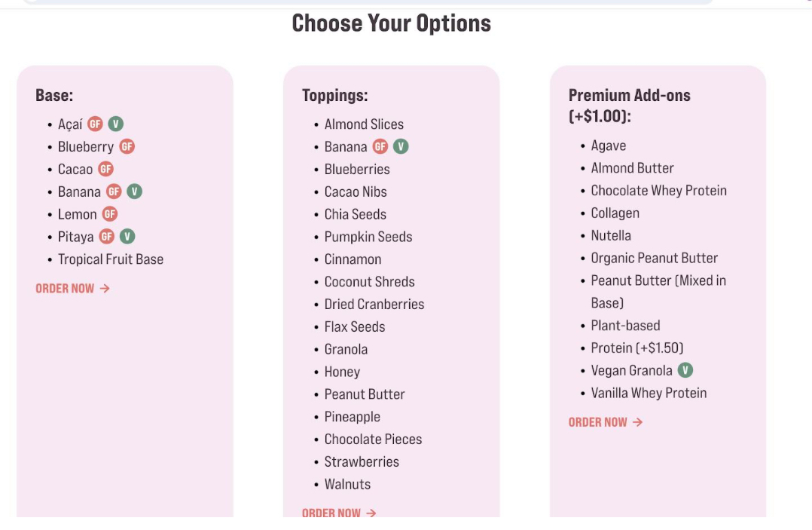Click the Choose Your Options heading
This screenshot has width=812, height=530.
(391, 23)
